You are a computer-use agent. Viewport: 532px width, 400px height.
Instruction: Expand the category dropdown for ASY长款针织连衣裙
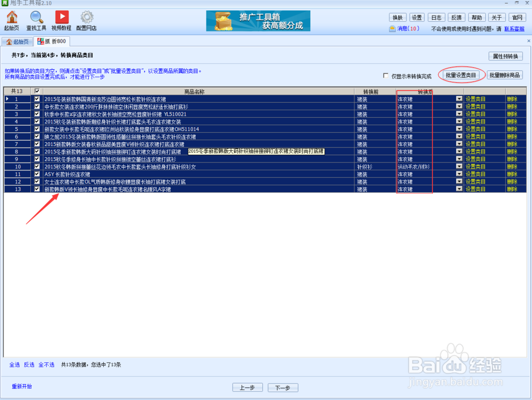click(x=459, y=174)
